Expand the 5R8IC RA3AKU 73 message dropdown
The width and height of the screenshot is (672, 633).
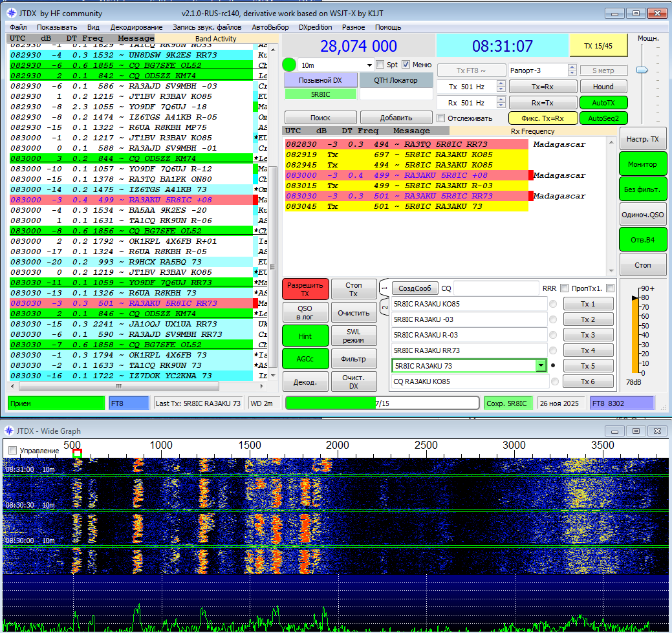pos(541,365)
